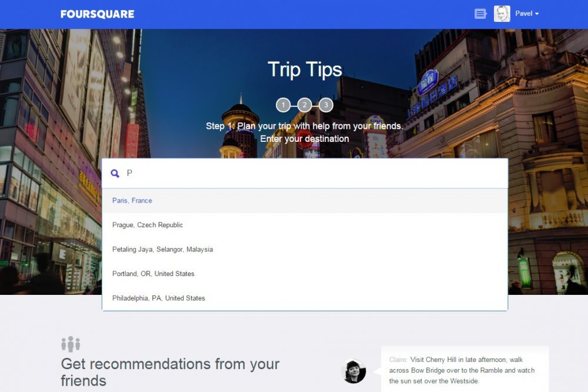
Task: Click the Foursquare logo
Action: pos(96,14)
